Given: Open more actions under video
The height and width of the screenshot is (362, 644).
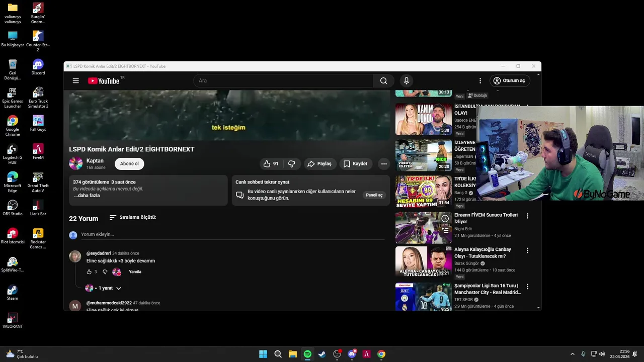Looking at the screenshot, I should point(384,164).
